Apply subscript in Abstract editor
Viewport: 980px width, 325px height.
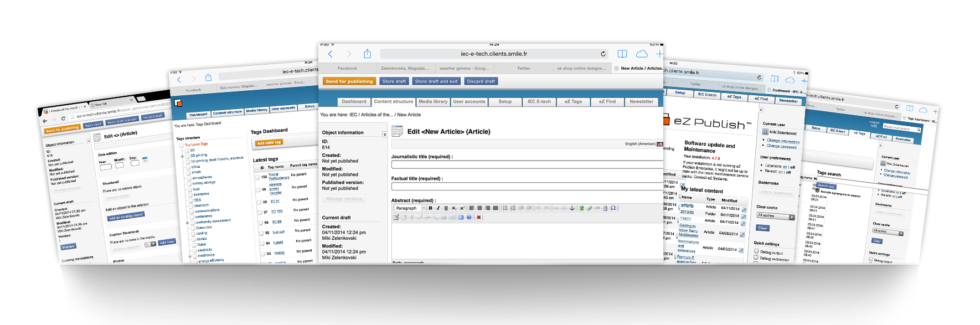pyautogui.click(x=454, y=208)
